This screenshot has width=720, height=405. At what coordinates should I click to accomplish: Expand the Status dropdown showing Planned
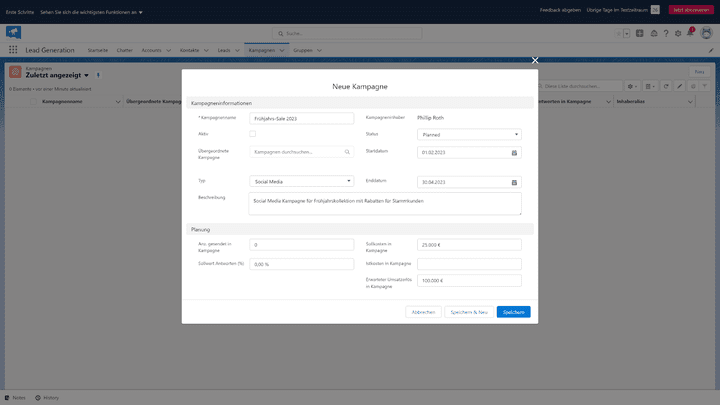click(x=470, y=134)
